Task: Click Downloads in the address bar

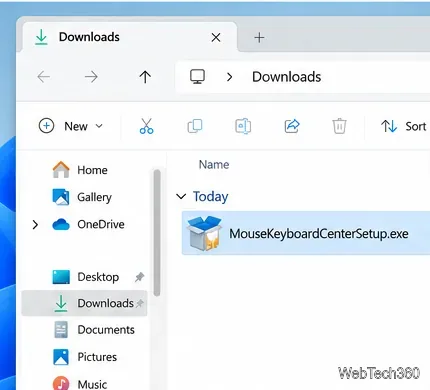Action: [x=286, y=77]
